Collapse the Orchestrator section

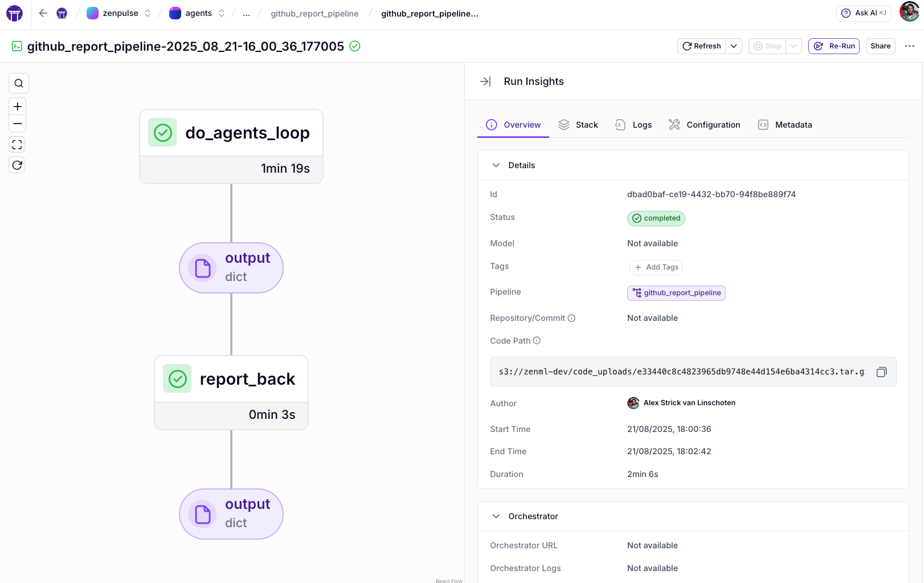click(496, 516)
